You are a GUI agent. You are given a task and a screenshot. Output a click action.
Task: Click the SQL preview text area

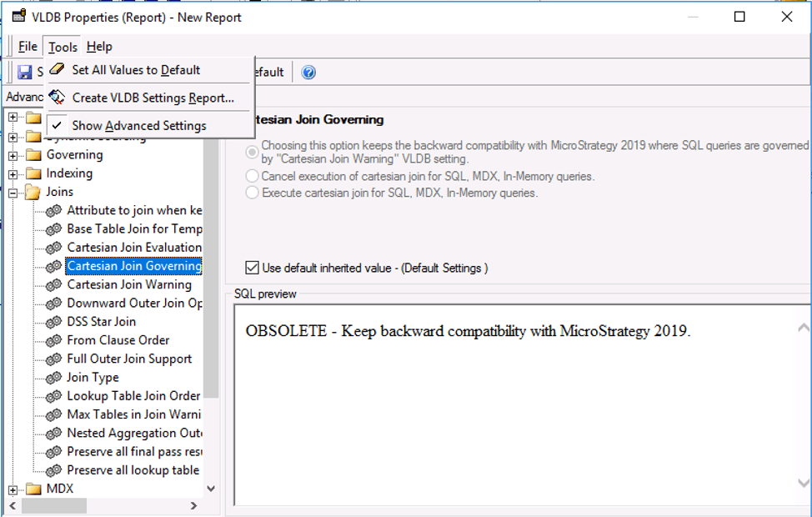517,400
